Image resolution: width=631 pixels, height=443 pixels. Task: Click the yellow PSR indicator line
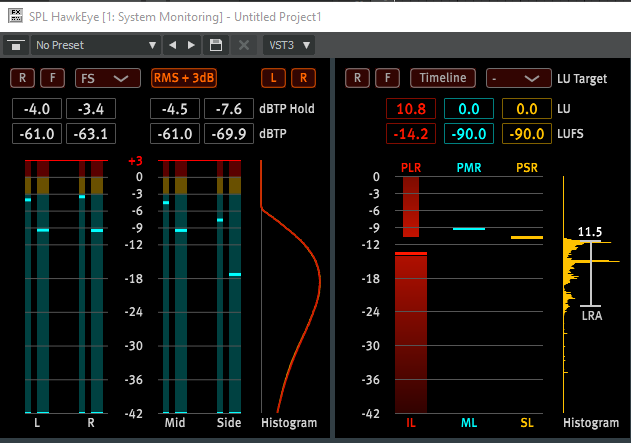pos(527,237)
